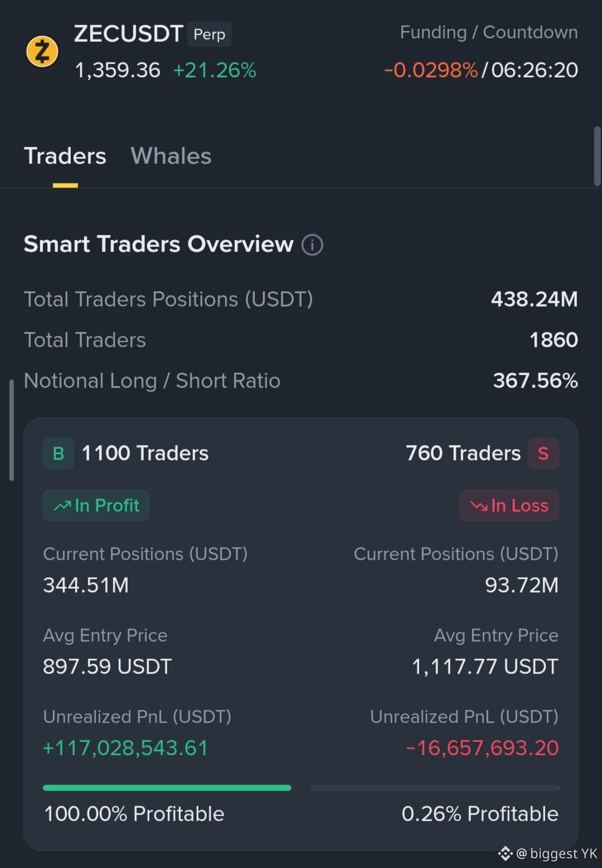
Task: Click the green B buy badge
Action: [x=59, y=453]
